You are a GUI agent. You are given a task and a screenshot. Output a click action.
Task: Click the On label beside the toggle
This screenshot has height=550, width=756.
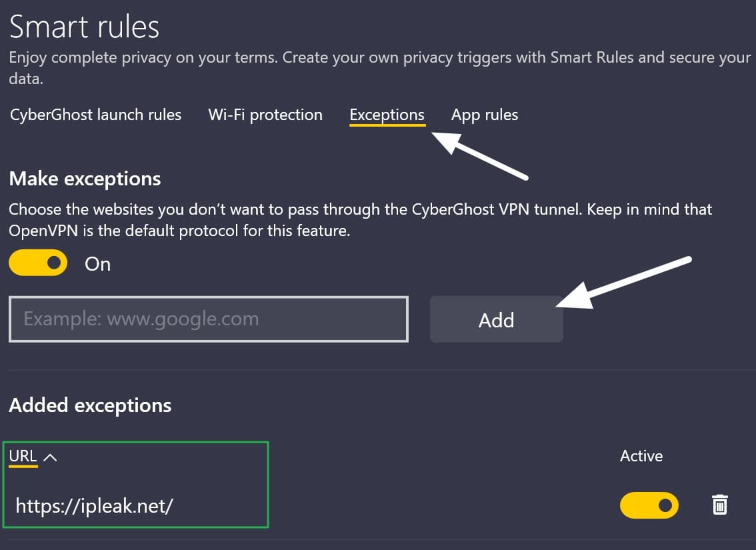(98, 264)
